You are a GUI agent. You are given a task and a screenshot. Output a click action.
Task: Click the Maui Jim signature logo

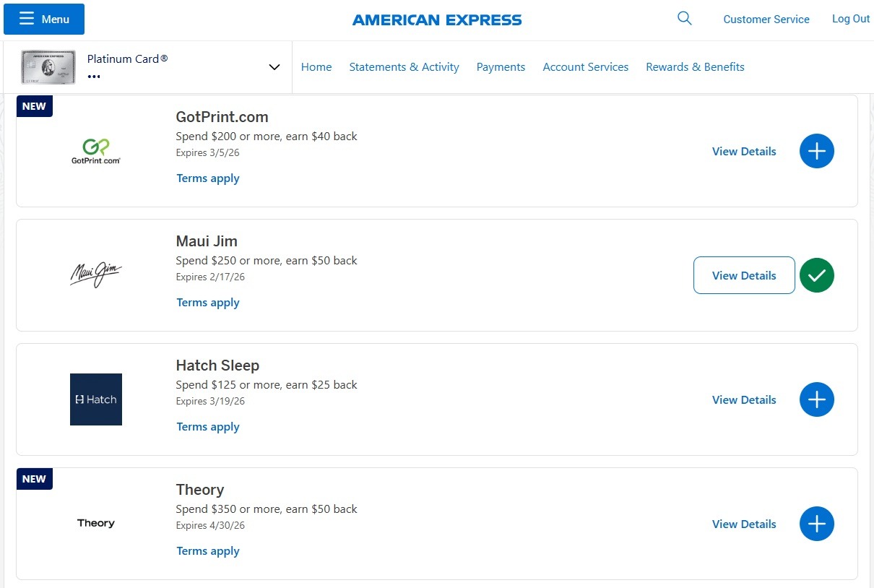point(96,274)
